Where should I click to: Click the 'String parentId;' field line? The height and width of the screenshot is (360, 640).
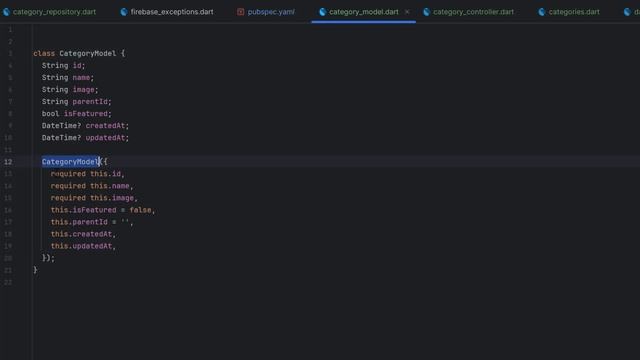click(76, 102)
